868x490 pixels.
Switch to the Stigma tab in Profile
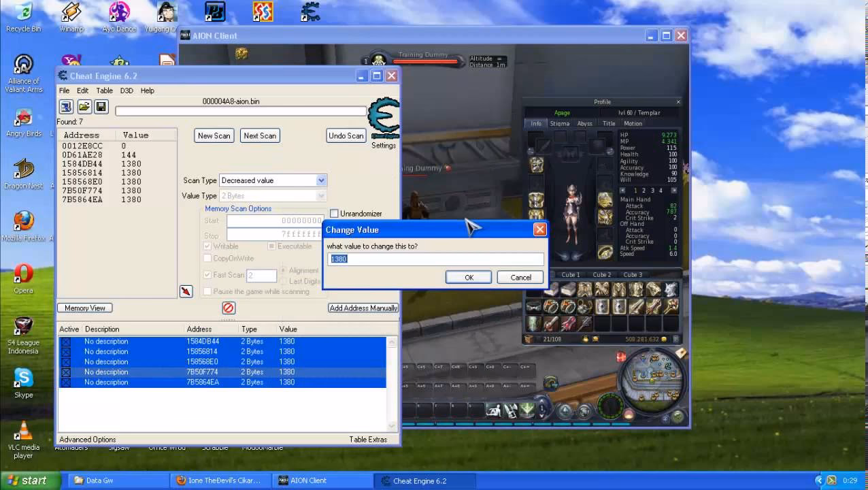(559, 124)
